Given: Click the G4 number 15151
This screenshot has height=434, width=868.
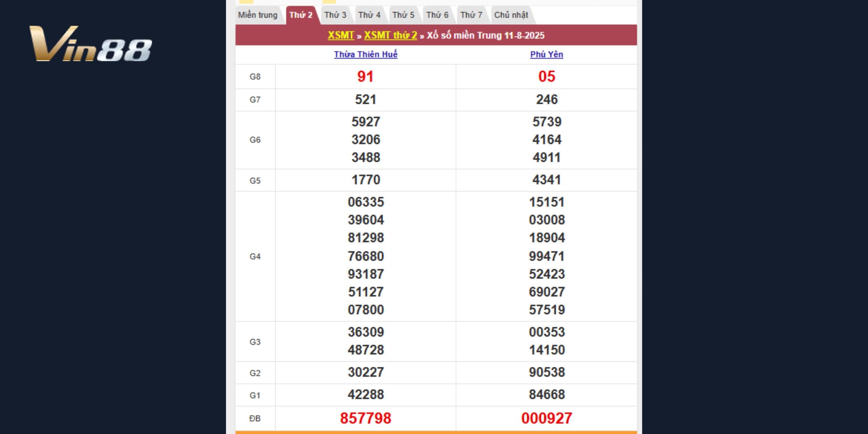Looking at the screenshot, I should [547, 202].
